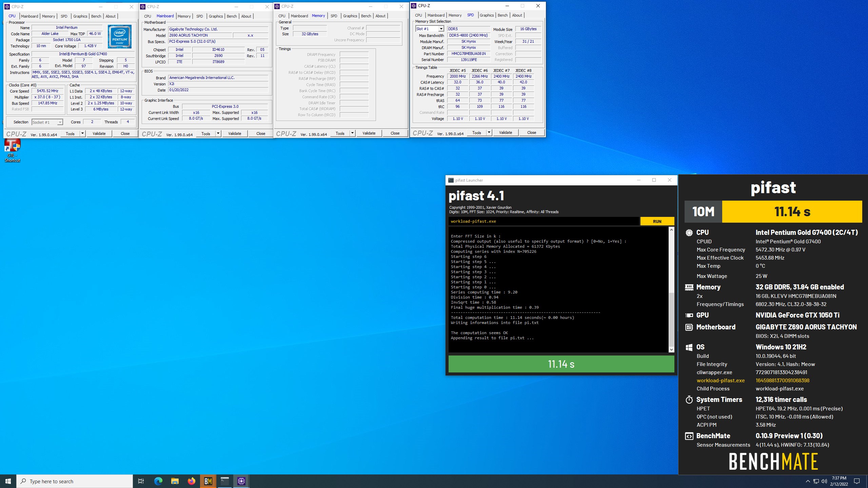Open SPD tab in third CPU-Z window
868x488 pixels.
pos(334,16)
